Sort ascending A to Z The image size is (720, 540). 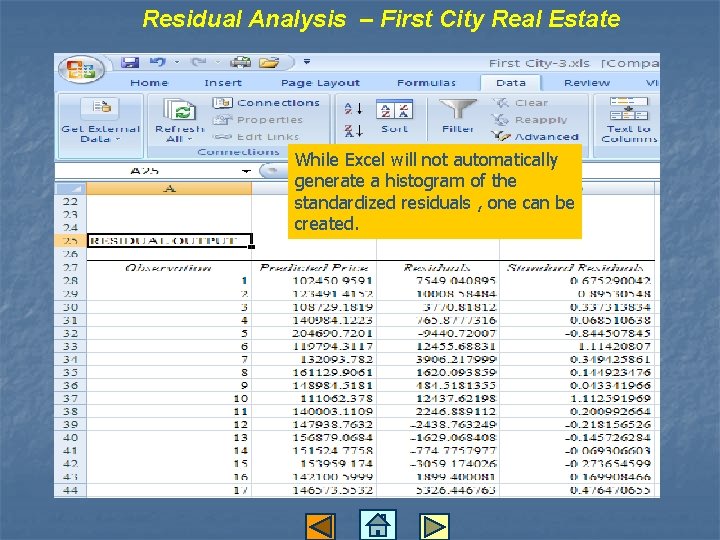click(x=354, y=109)
